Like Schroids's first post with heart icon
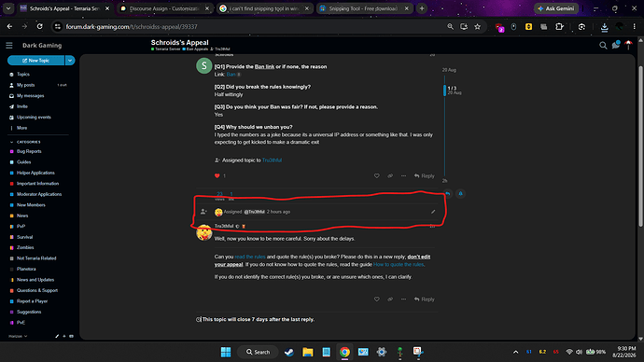 click(x=377, y=175)
